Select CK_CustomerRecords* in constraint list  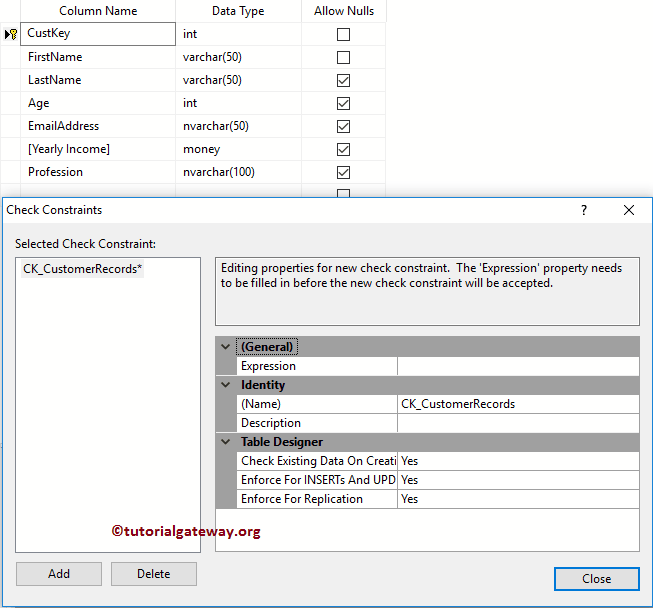[82, 269]
